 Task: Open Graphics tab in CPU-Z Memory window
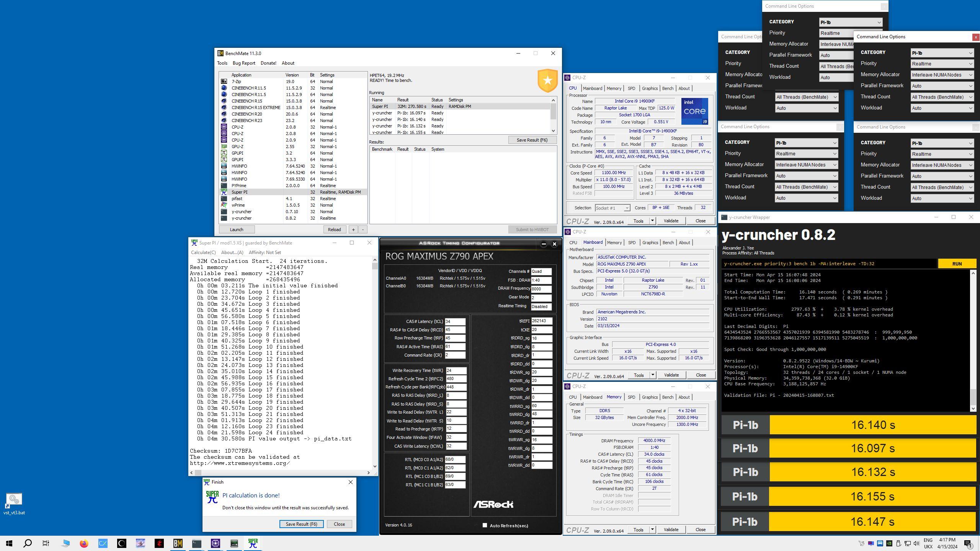650,397
